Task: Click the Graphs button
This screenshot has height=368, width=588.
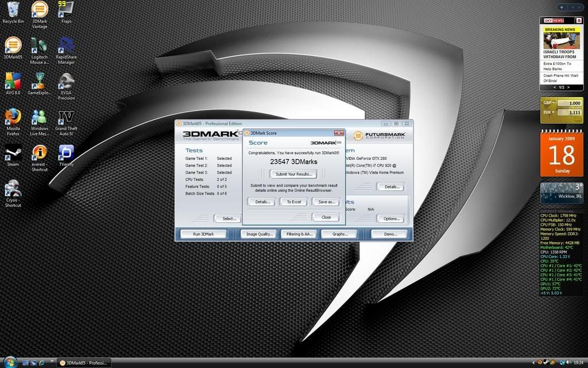Action: coord(340,234)
